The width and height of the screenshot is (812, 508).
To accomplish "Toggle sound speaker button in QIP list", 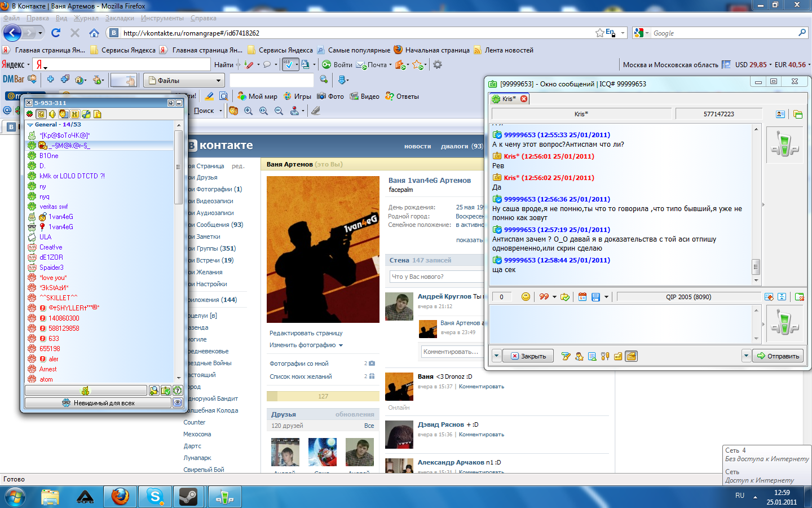I will click(x=52, y=114).
